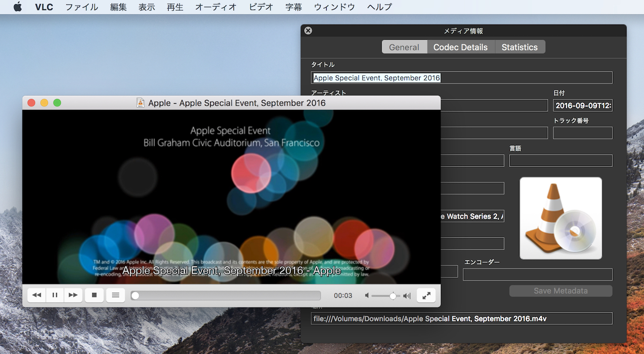The image size is (644, 354).
Task: Open the Apple menu
Action: coord(18,7)
